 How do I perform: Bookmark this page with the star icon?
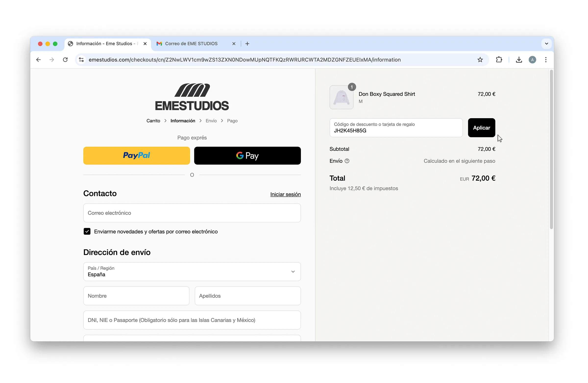480,60
